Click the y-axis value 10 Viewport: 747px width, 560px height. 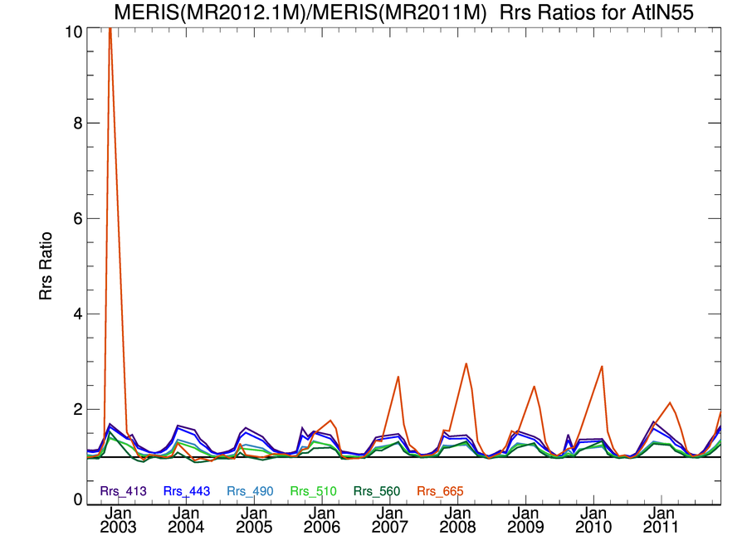[x=73, y=32]
